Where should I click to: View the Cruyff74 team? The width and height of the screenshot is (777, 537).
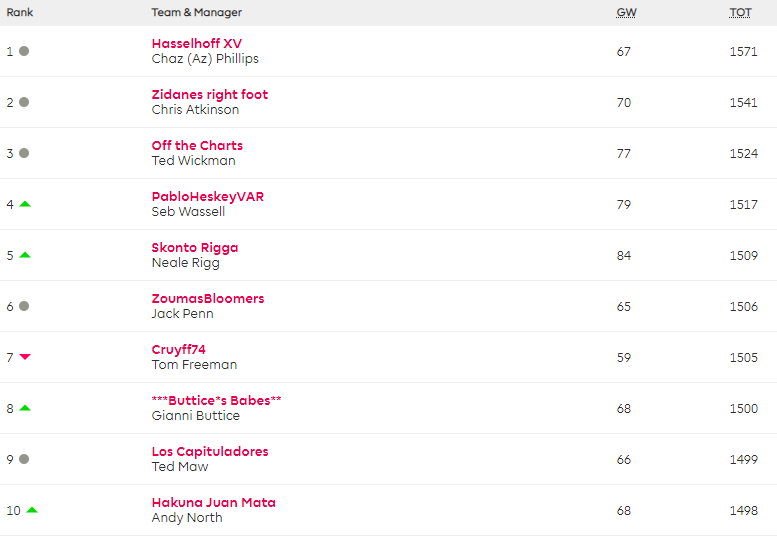click(x=178, y=350)
